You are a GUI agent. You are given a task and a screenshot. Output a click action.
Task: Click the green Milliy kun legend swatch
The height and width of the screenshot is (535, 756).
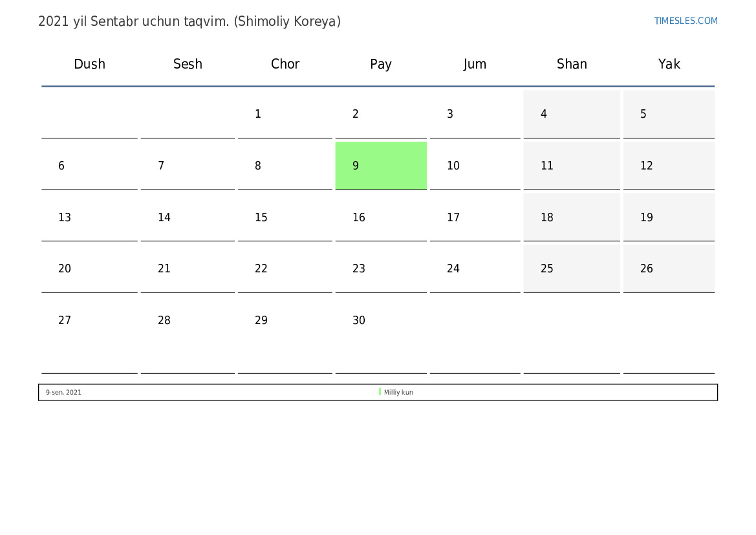380,392
